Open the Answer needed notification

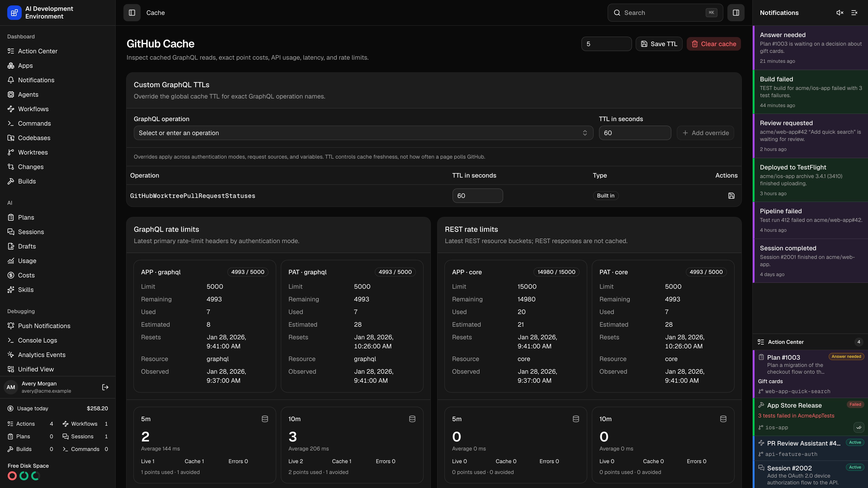click(x=810, y=48)
